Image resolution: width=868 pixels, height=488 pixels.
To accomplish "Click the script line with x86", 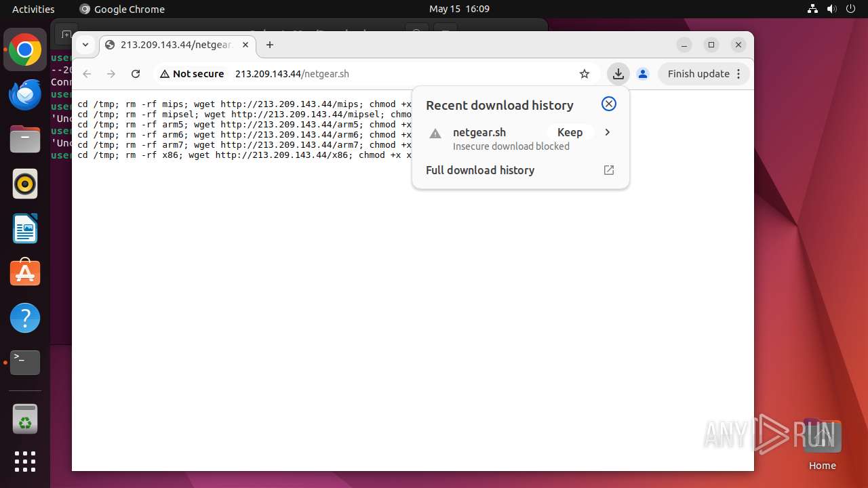I will click(244, 155).
